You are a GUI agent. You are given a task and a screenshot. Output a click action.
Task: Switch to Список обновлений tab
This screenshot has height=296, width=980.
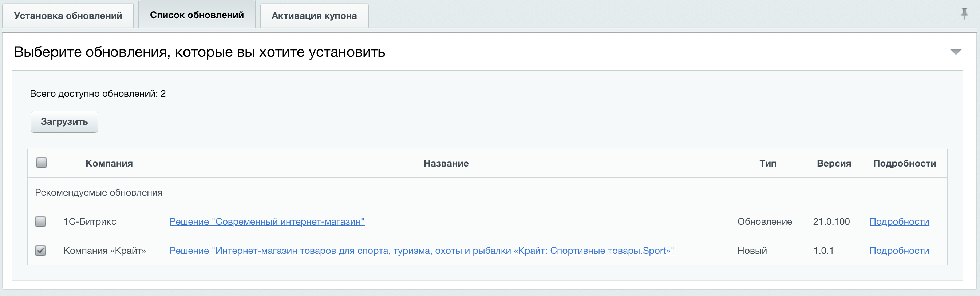197,15
